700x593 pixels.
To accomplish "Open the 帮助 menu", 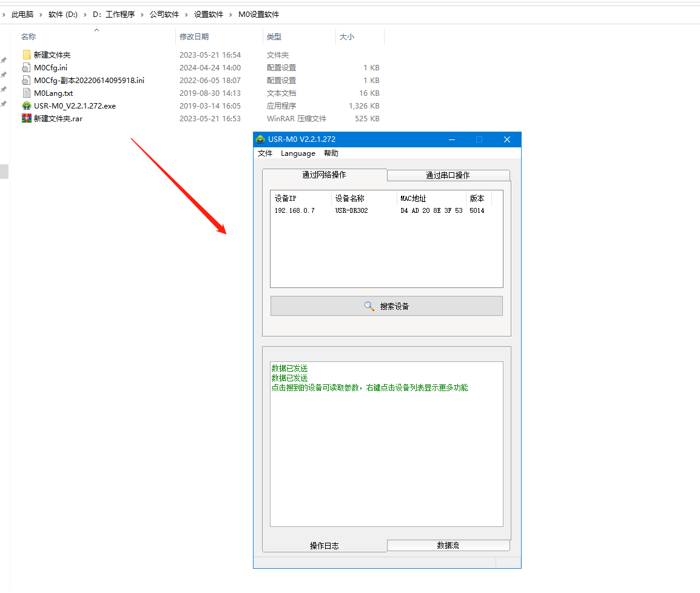I will point(331,153).
